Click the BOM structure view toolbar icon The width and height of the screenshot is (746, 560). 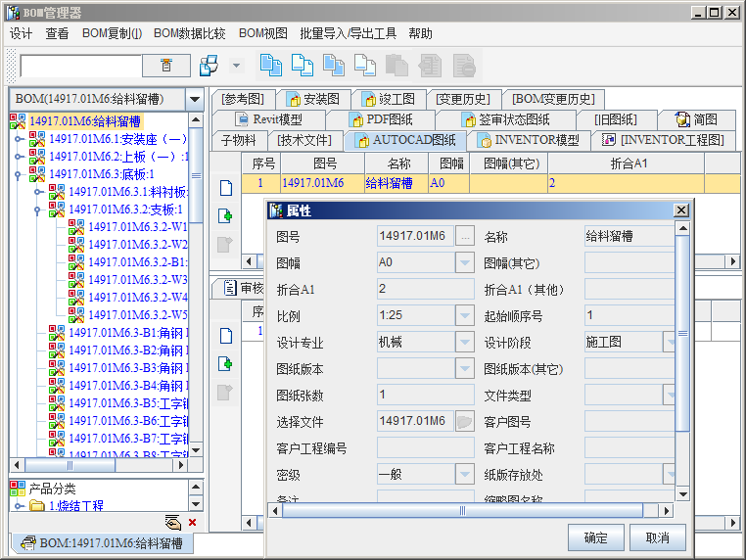click(x=209, y=66)
